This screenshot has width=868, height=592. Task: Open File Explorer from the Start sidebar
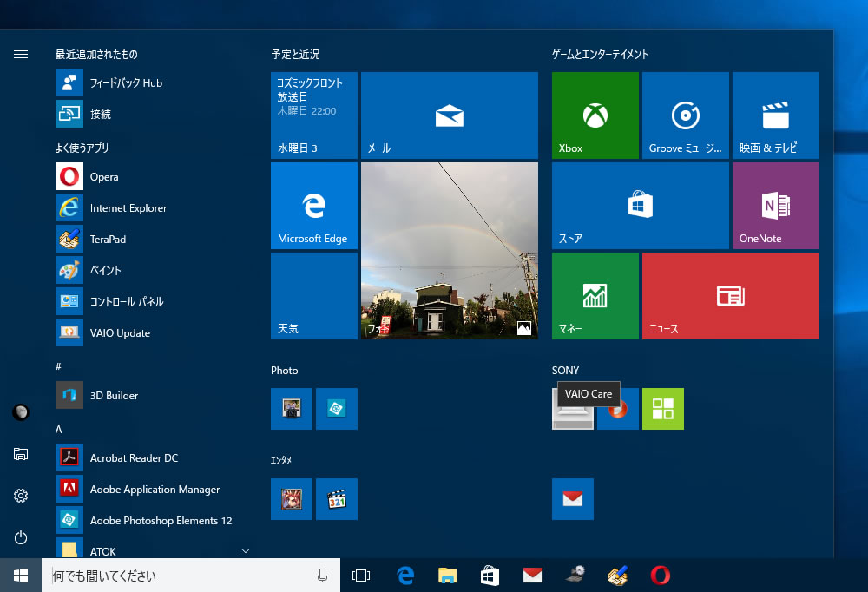21,454
